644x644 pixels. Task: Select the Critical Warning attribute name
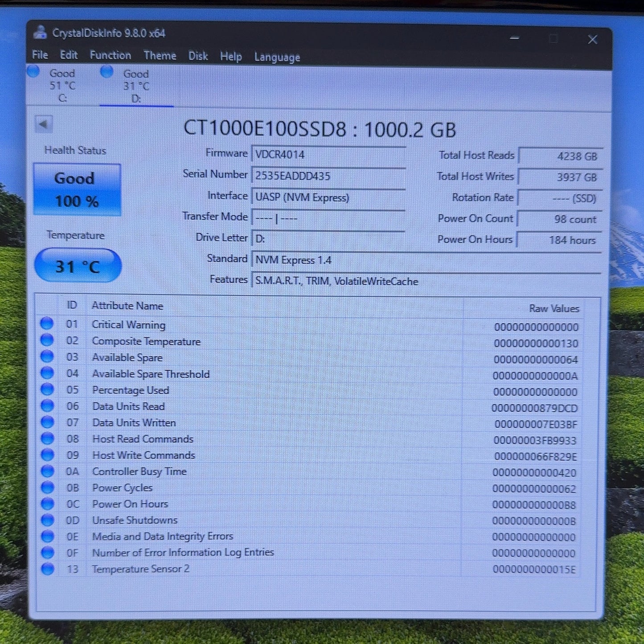tap(128, 325)
